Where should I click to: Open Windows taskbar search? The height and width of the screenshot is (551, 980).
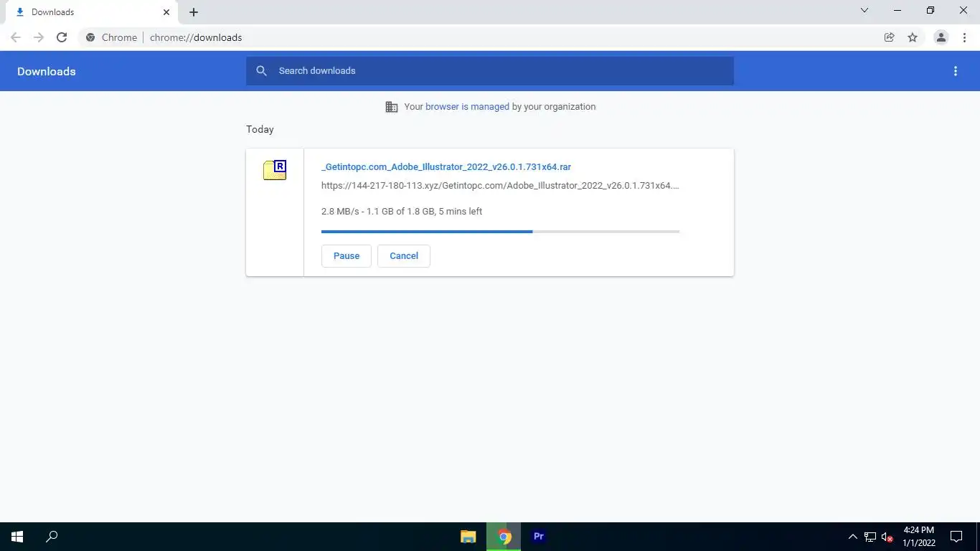(52, 537)
